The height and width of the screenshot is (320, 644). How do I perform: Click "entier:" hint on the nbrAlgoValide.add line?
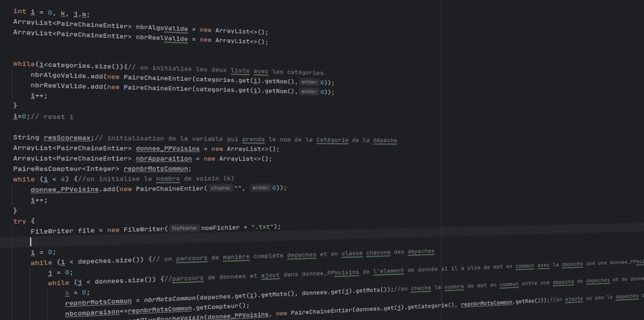coord(309,82)
